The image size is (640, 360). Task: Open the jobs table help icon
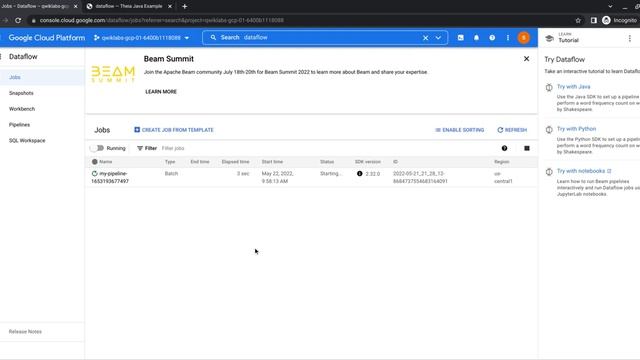coord(504,148)
